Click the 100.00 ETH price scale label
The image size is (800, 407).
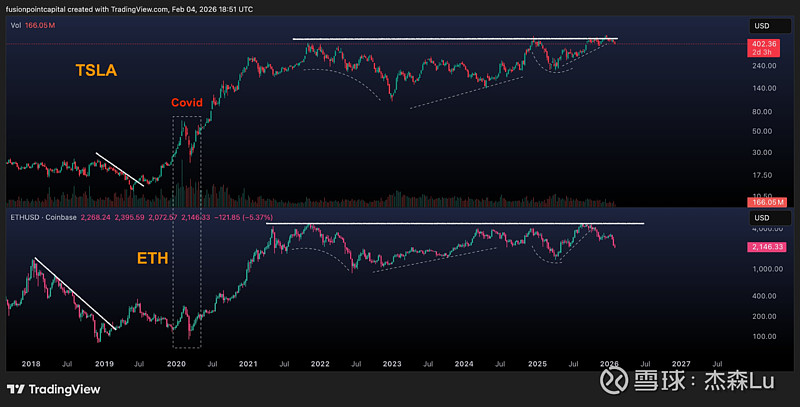click(x=764, y=336)
